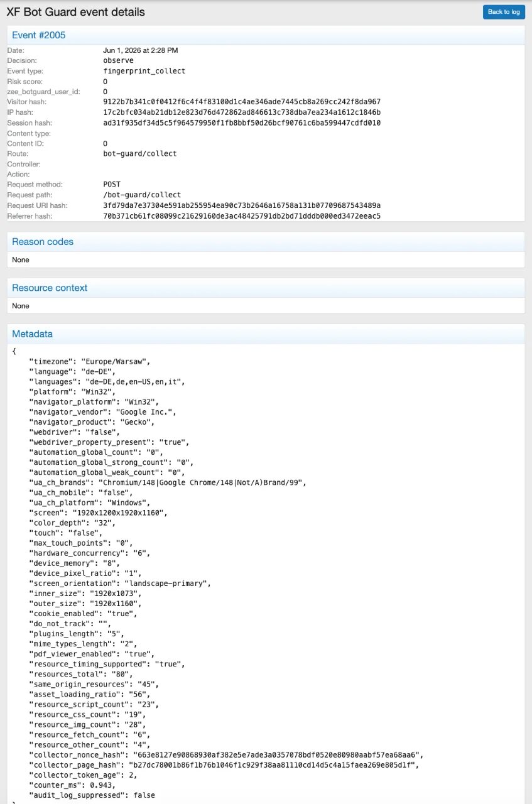This screenshot has width=532, height=804.
Task: Click the resources_total 80 line
Action: 82,674
